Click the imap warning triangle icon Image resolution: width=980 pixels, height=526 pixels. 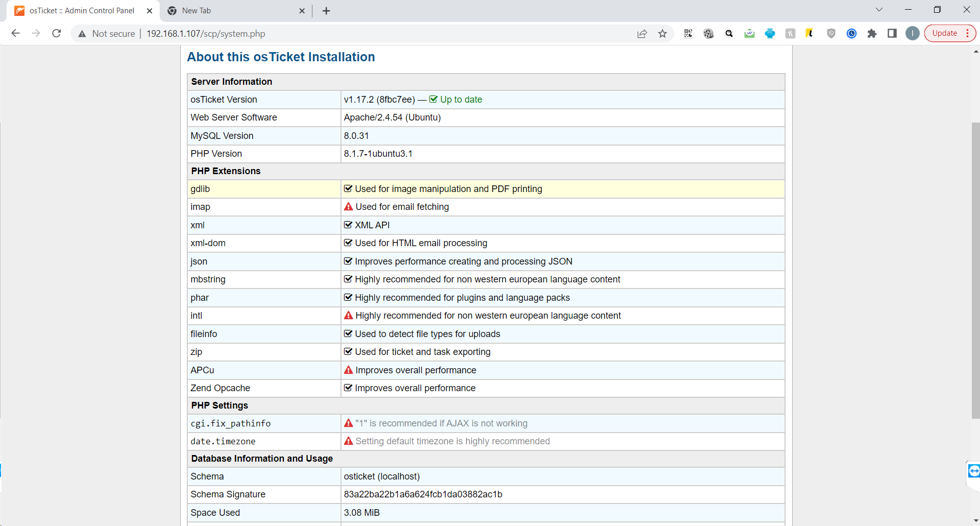(x=349, y=207)
